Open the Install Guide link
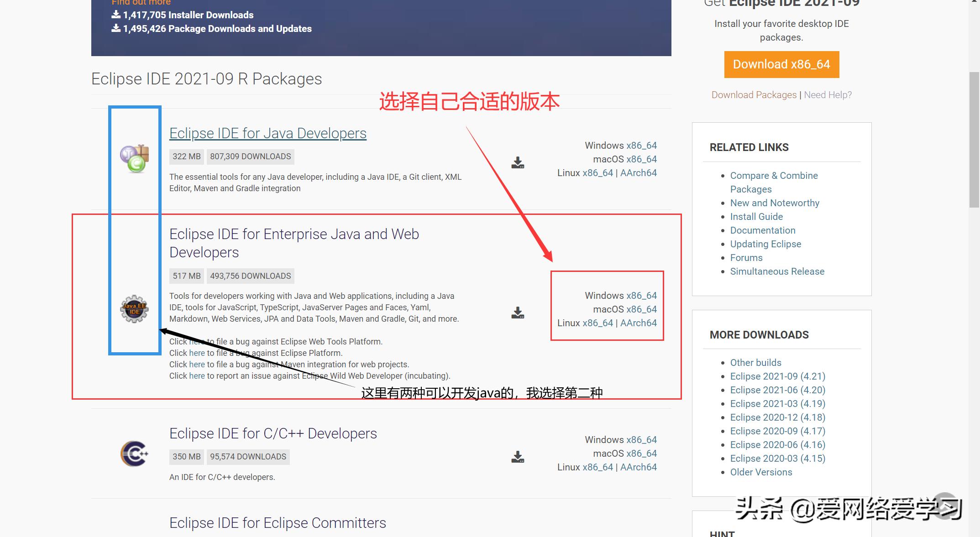The image size is (980, 537). coord(756,217)
